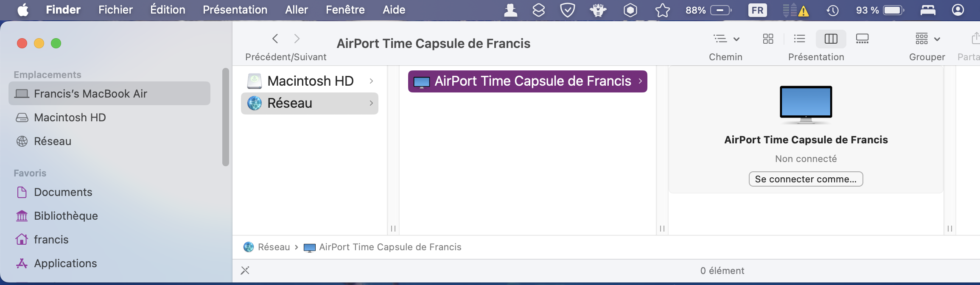
Task: Switch to gallery view mode
Action: pos(862,39)
